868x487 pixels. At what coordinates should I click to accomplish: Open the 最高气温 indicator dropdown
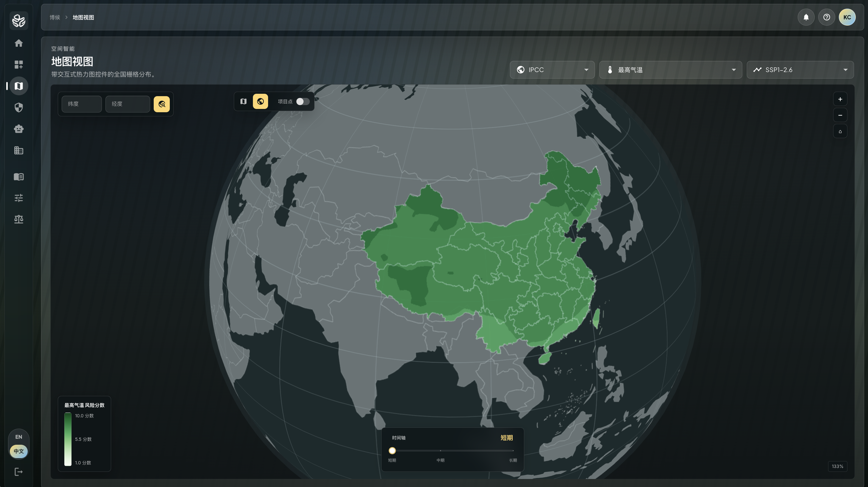click(x=671, y=70)
